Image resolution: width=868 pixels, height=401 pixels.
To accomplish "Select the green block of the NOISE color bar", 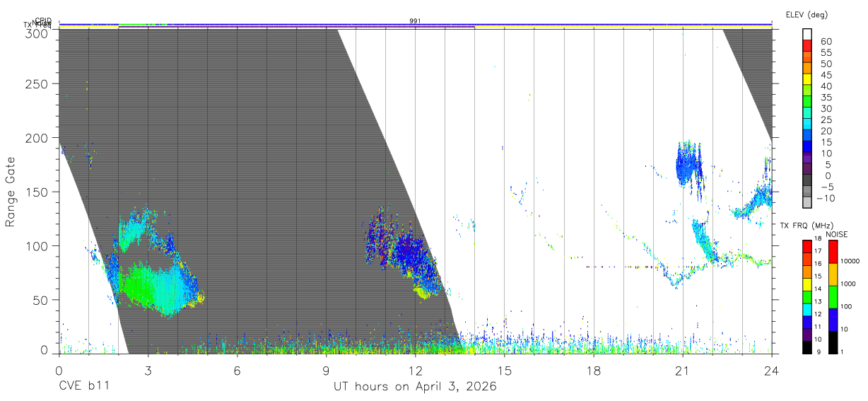I will (x=834, y=297).
